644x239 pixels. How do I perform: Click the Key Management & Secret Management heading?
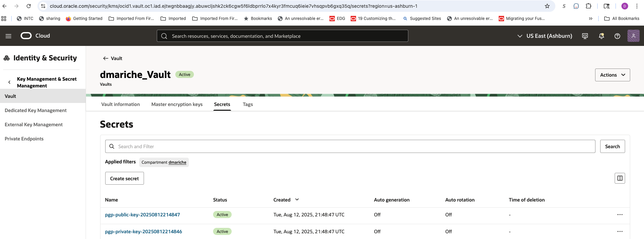[x=47, y=82]
